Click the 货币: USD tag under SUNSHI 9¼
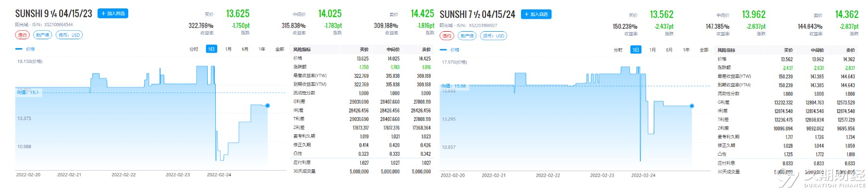The height and width of the screenshot is (190, 868). 69,35
